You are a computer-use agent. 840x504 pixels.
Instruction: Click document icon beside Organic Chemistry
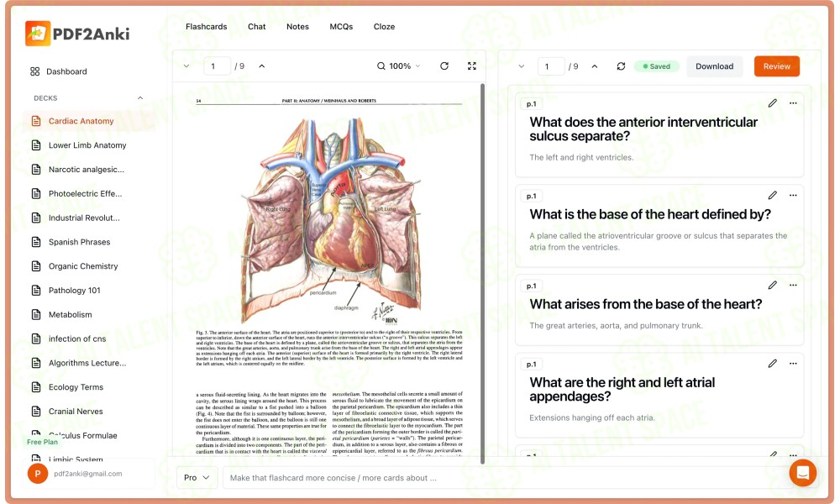[x=36, y=265]
